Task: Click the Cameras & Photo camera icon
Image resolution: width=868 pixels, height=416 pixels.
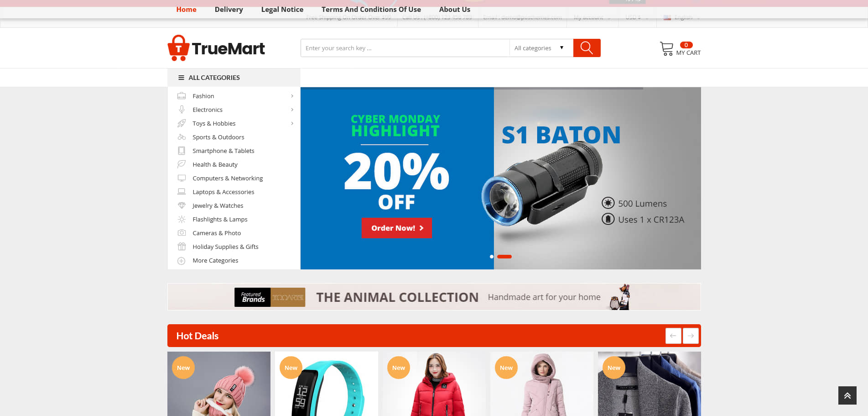Action: [x=182, y=233]
